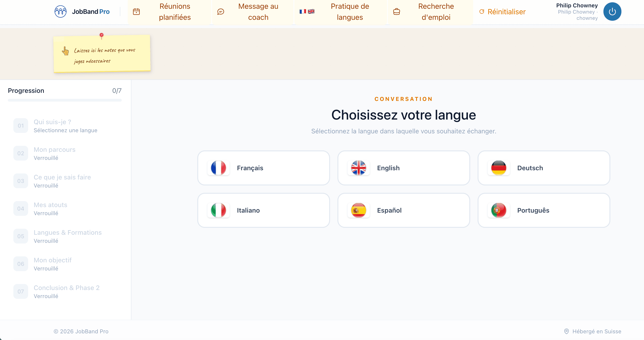Click the Portuguese flag icon

[499, 210]
